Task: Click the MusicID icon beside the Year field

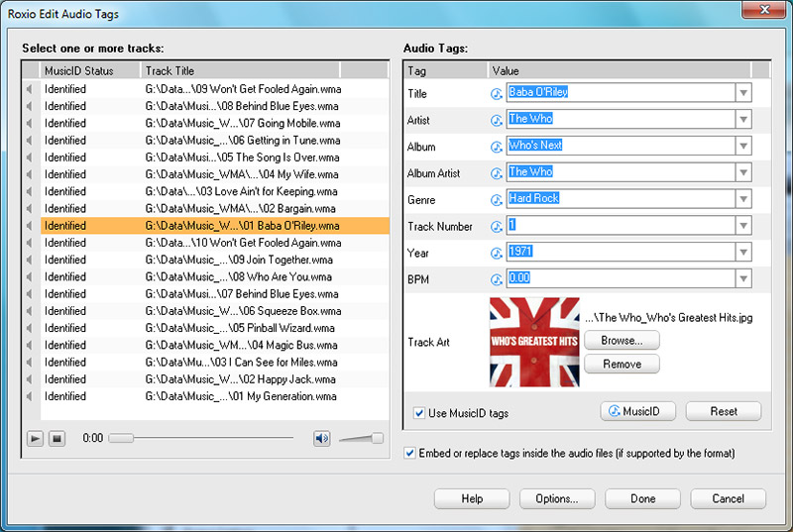Action: click(x=497, y=253)
